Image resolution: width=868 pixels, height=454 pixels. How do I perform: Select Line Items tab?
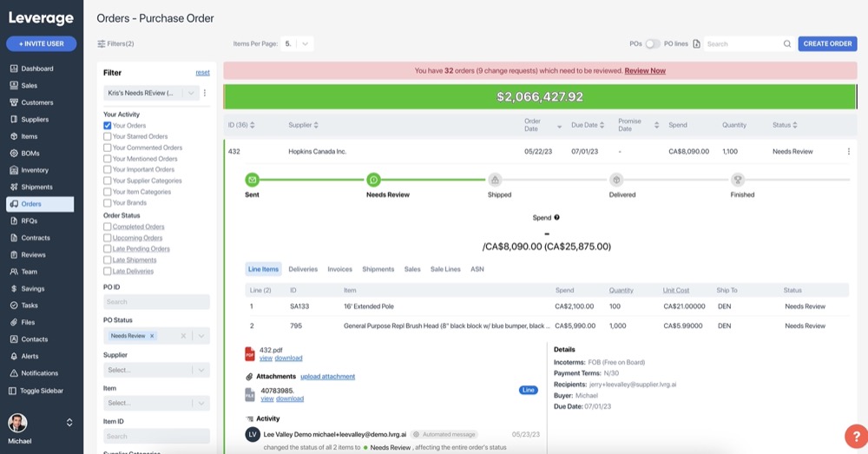pyautogui.click(x=264, y=269)
